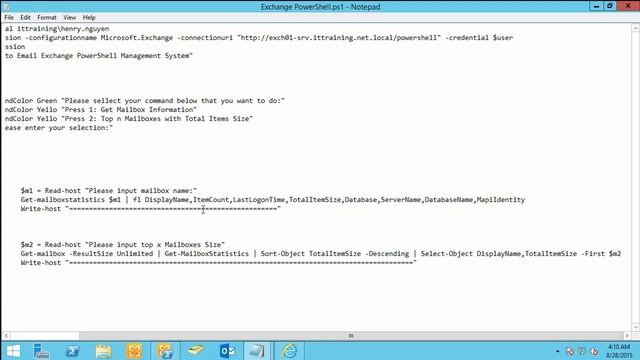Click "Select-Object DisplayName,TotalItemSize" text
This screenshot has width=640, height=360.
499,253
